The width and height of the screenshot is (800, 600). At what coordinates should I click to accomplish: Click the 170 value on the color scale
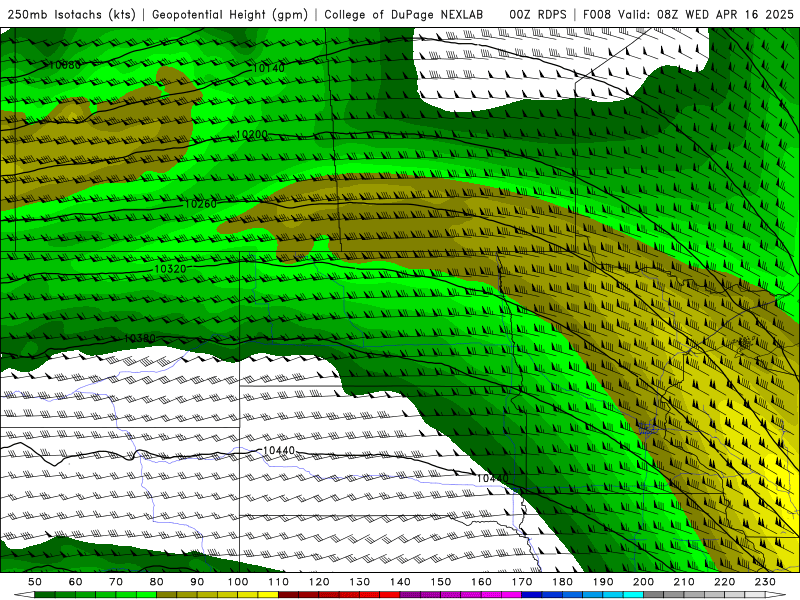click(x=522, y=582)
